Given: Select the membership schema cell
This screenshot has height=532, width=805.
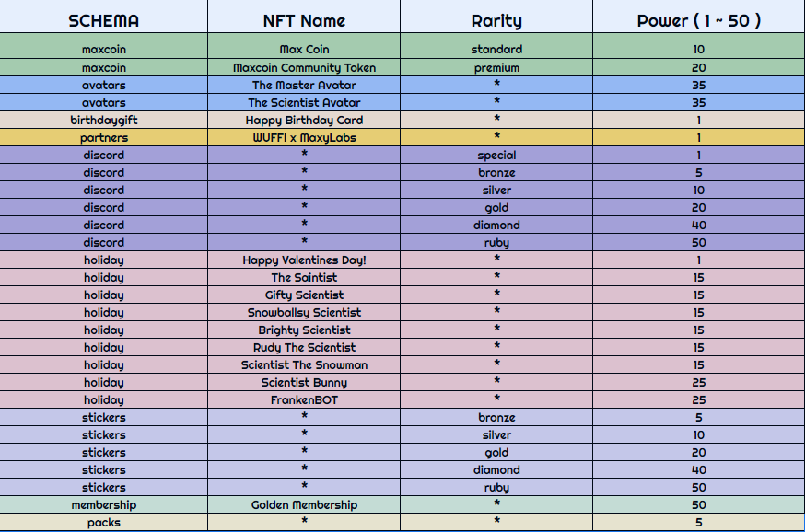Looking at the screenshot, I should (103, 504).
